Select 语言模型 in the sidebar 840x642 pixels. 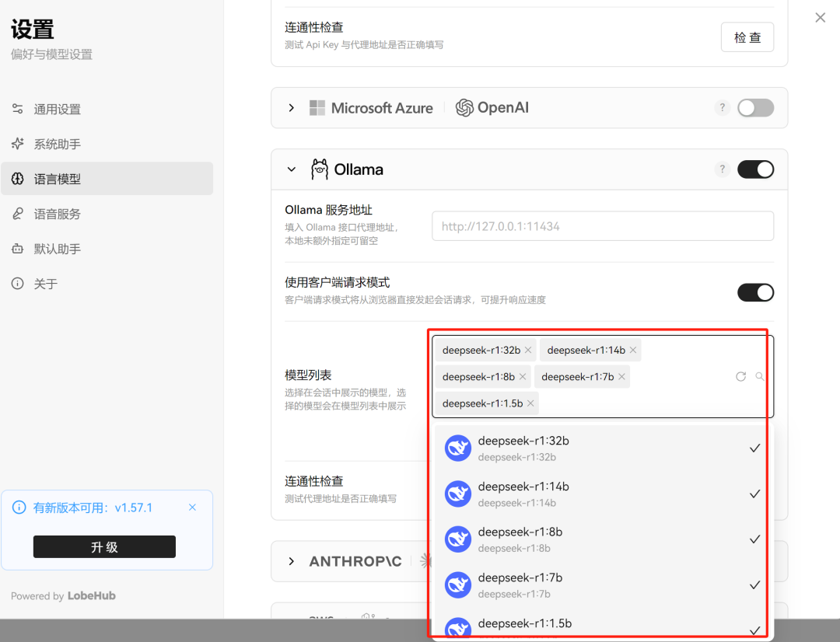click(107, 179)
